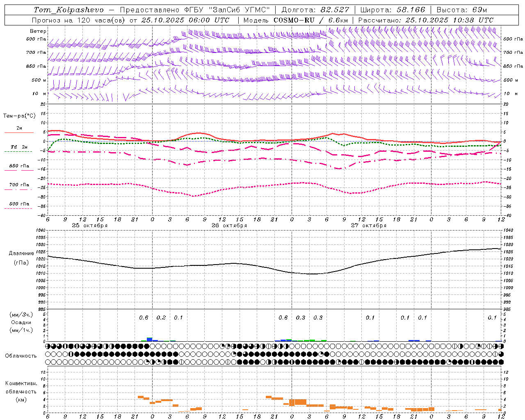Click the green dashed sample under Td 2м
Screen dimensions: 525x420
click(18, 152)
